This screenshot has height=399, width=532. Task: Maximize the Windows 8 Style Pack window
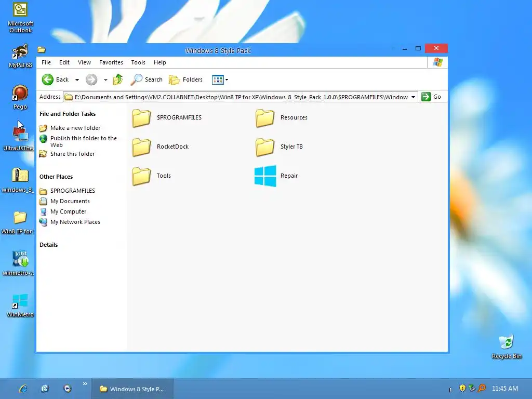click(418, 48)
